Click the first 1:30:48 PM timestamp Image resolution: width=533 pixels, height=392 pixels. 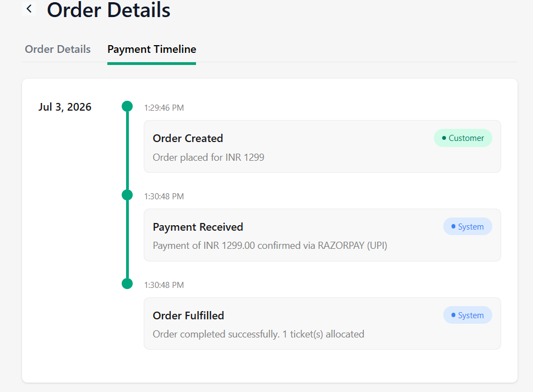[x=164, y=197]
